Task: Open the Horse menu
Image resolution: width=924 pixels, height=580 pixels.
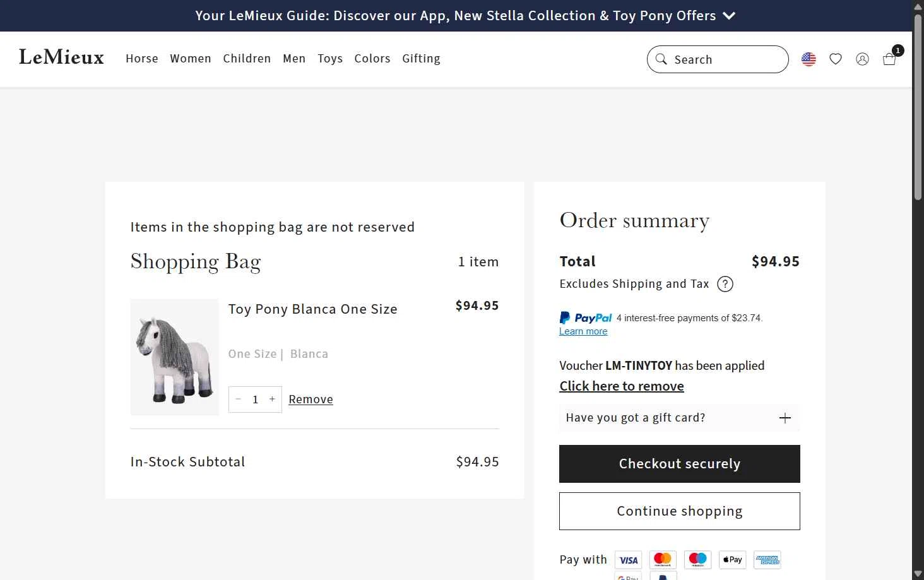Action: pos(142,59)
